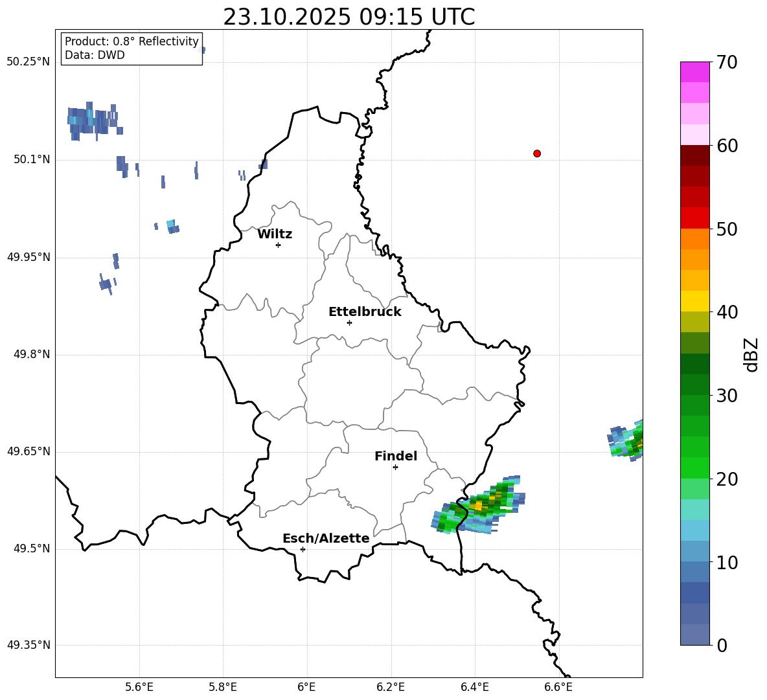Click the light blue colorbar segment above 10
The width and height of the screenshot is (767, 700).
(694, 551)
